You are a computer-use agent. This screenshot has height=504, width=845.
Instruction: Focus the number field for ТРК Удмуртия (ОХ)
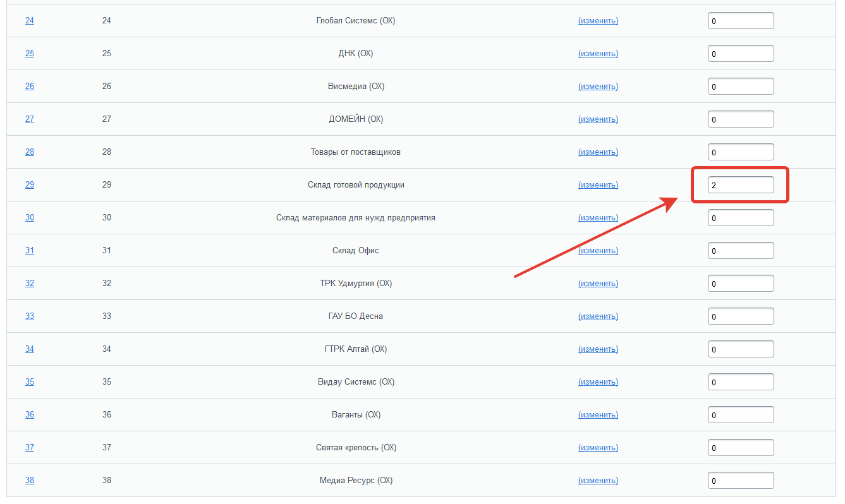click(x=740, y=284)
